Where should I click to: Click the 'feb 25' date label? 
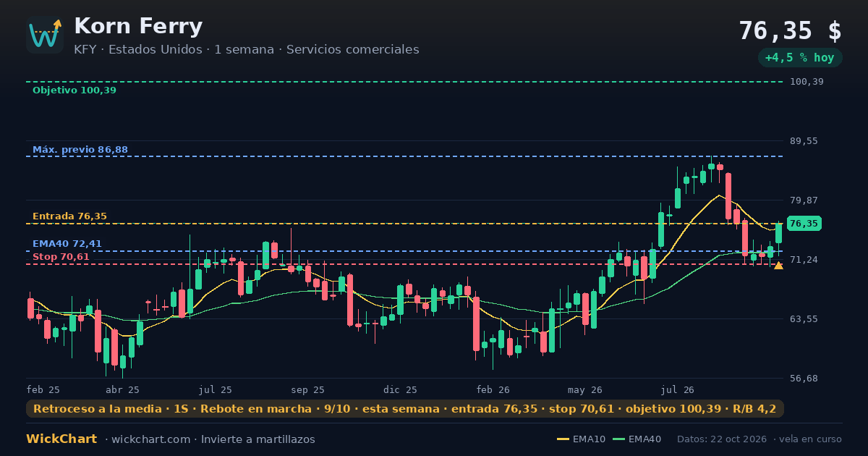43,389
